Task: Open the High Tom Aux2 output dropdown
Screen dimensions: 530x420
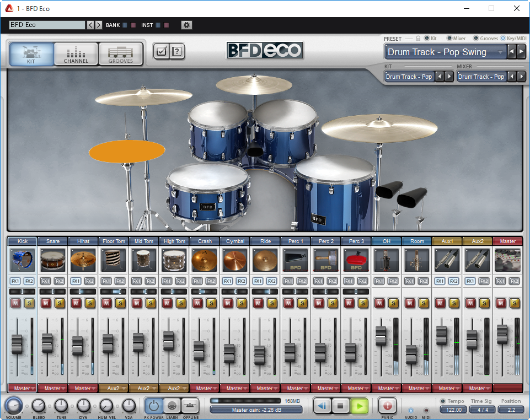Action: [x=174, y=388]
